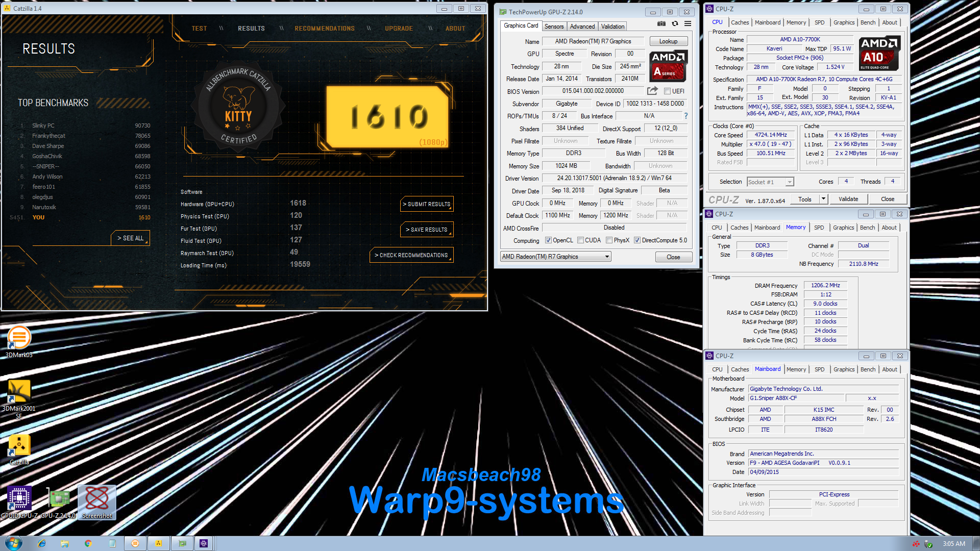
Task: Click the 'Slinky PC' top benchmark entry
Action: 85,126
